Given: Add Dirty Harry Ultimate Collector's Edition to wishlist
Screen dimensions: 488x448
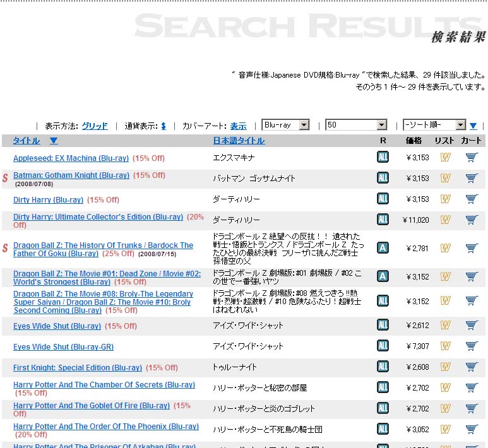Looking at the screenshot, I should 445,220.
